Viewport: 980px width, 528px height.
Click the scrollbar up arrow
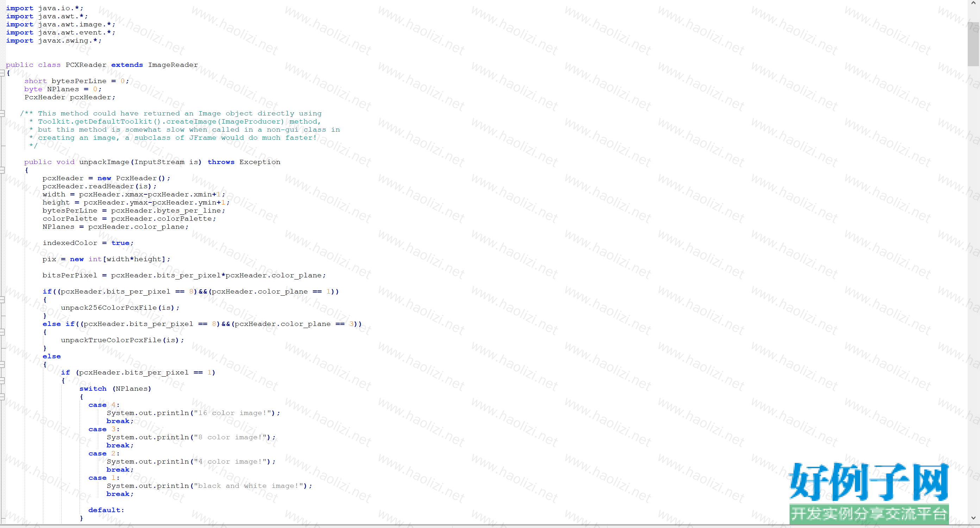click(973, 3)
